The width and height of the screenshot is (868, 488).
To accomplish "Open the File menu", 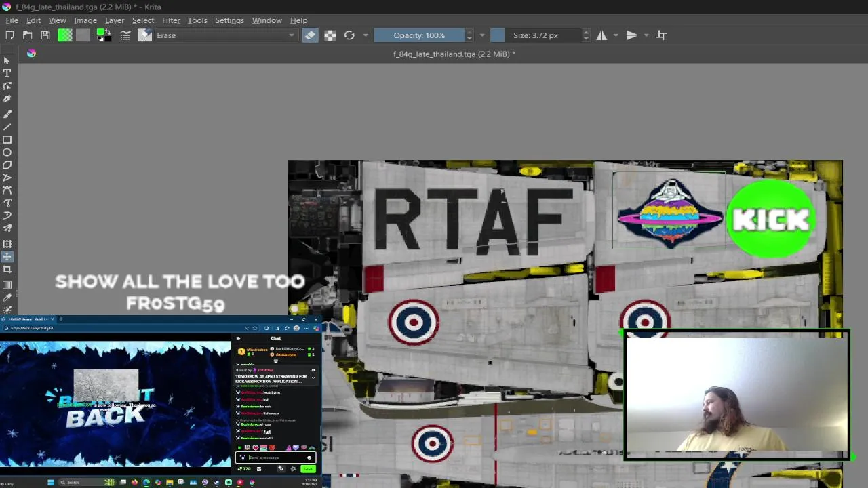I will (12, 20).
